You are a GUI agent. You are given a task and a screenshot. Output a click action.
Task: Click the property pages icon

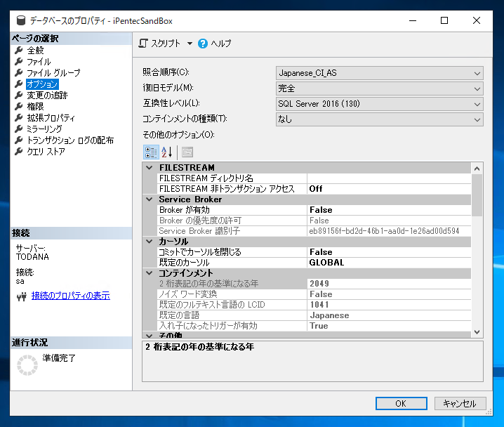click(187, 152)
